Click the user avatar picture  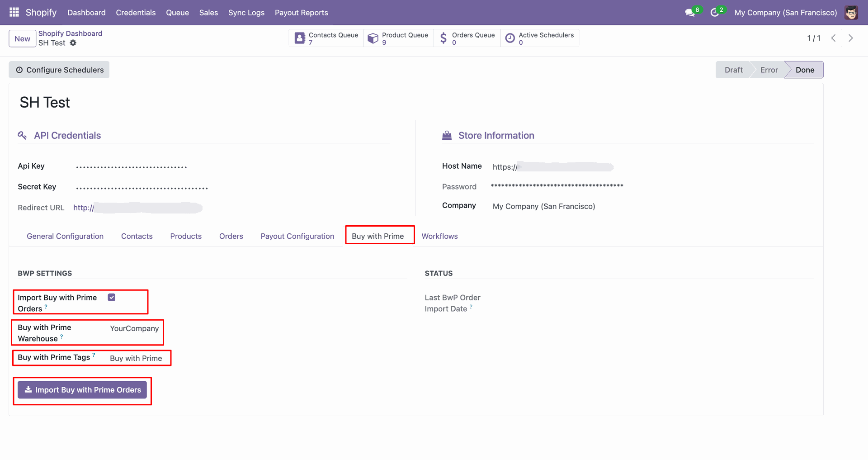click(x=851, y=13)
